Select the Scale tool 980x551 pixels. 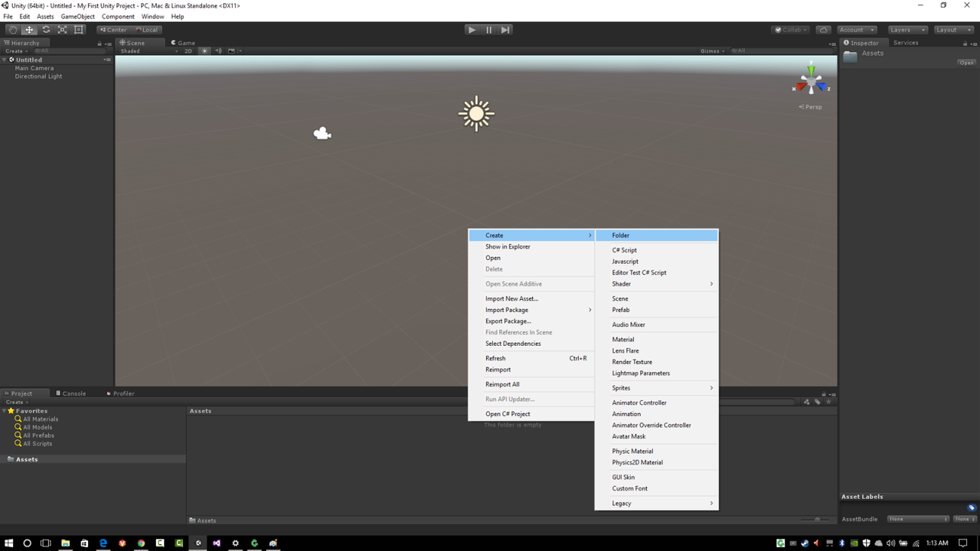62,30
